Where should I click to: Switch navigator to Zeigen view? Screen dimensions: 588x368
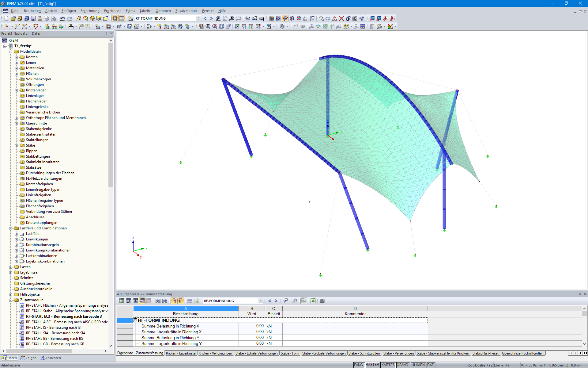click(28, 358)
